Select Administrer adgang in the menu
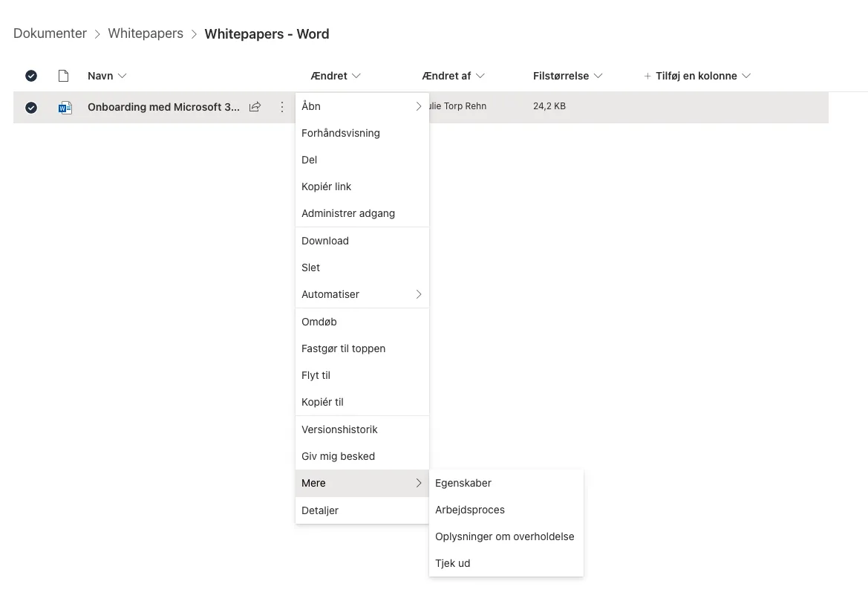The width and height of the screenshot is (868, 607). coord(362,213)
